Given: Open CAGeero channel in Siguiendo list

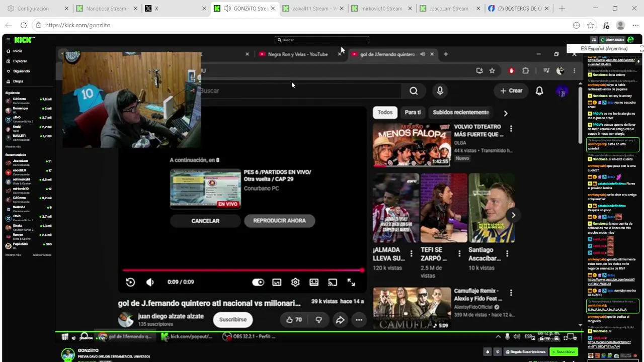Looking at the screenshot, I should (29, 100).
